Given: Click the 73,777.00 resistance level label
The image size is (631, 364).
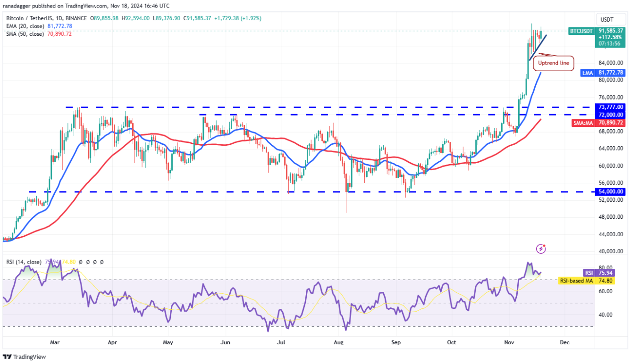Looking at the screenshot, I should (x=611, y=107).
